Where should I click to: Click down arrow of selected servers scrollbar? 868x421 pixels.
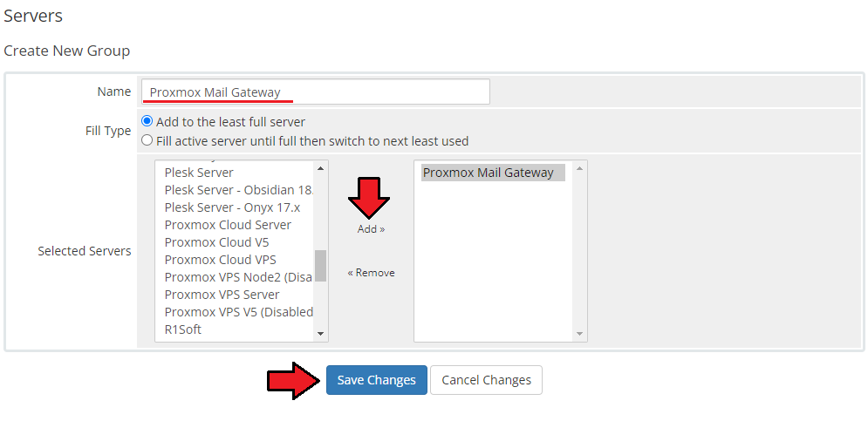tap(579, 334)
